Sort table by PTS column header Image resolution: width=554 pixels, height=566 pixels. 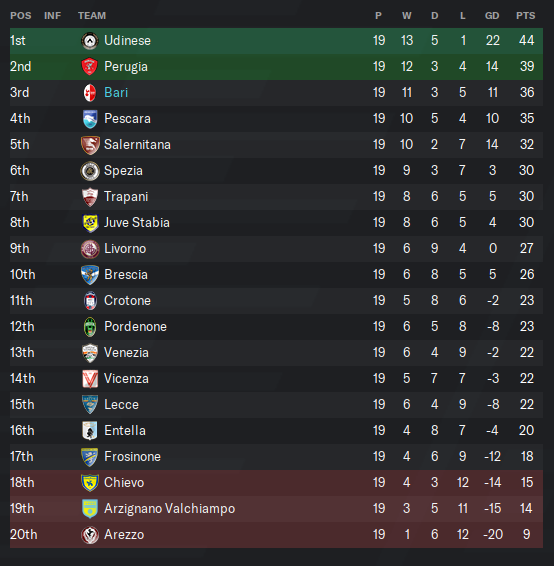[525, 16]
